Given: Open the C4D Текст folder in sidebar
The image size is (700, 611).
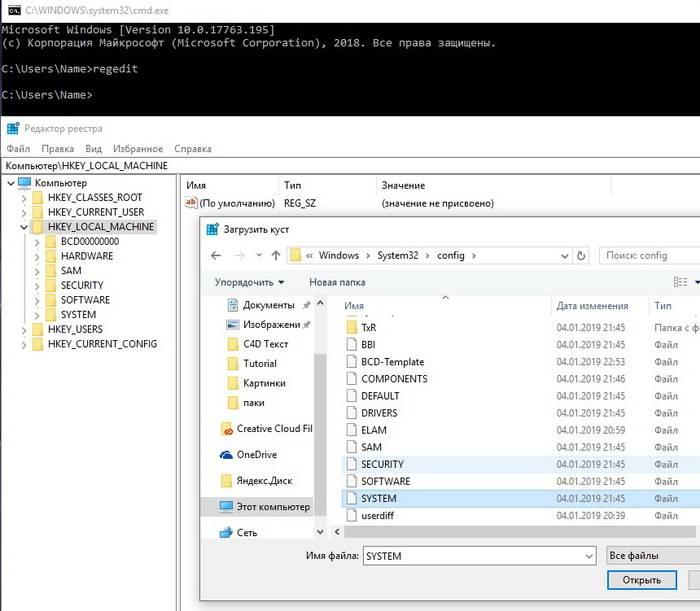Looking at the screenshot, I should coord(266,344).
